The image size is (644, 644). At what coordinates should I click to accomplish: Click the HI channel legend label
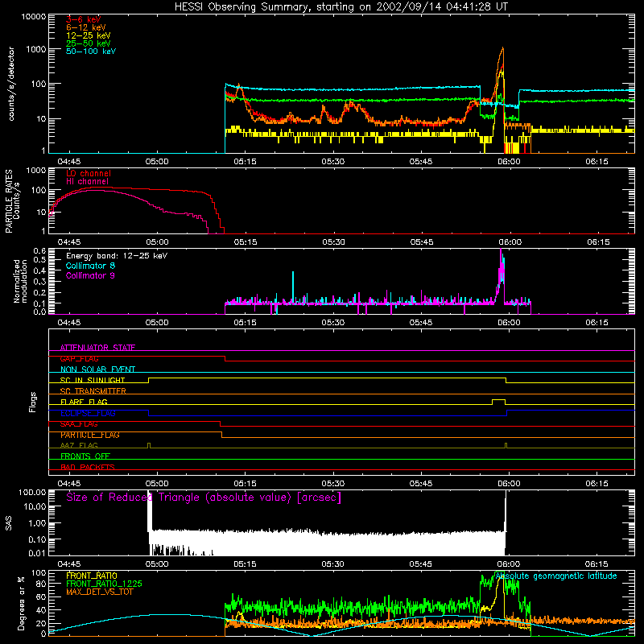pos(87,182)
